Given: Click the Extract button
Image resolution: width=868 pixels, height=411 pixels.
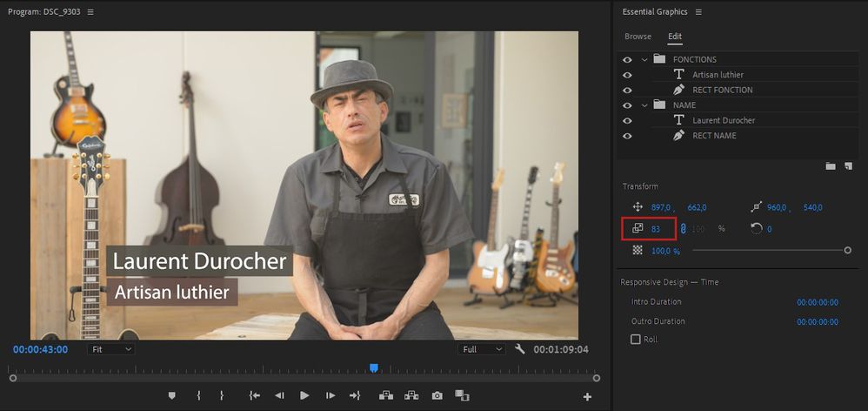Looking at the screenshot, I should tap(411, 395).
